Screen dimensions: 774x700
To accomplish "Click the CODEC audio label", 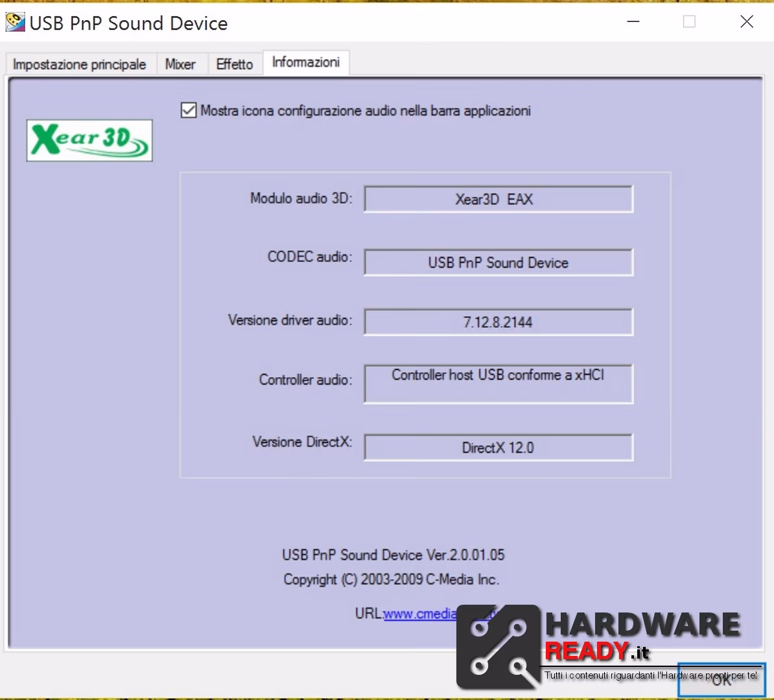I will click(310, 257).
